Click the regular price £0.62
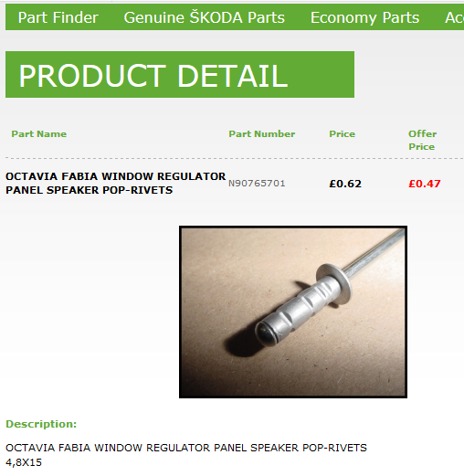This screenshot has height=476, width=464. pyautogui.click(x=345, y=184)
